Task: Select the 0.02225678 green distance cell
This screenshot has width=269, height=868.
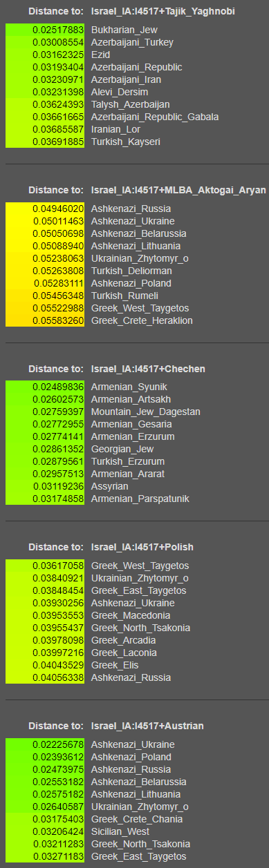Action: point(45,744)
